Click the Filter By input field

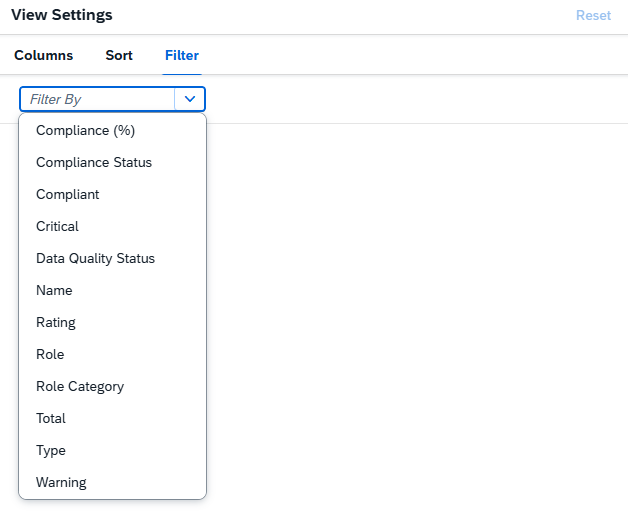98,99
